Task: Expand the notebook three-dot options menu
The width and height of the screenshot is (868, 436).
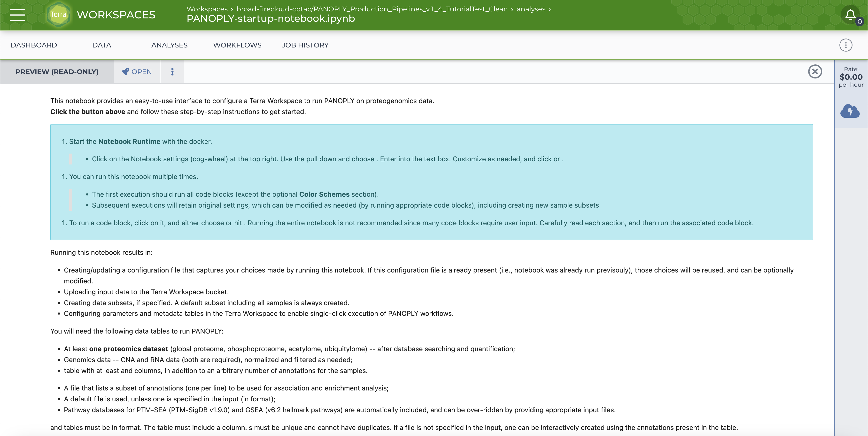Action: pyautogui.click(x=172, y=72)
